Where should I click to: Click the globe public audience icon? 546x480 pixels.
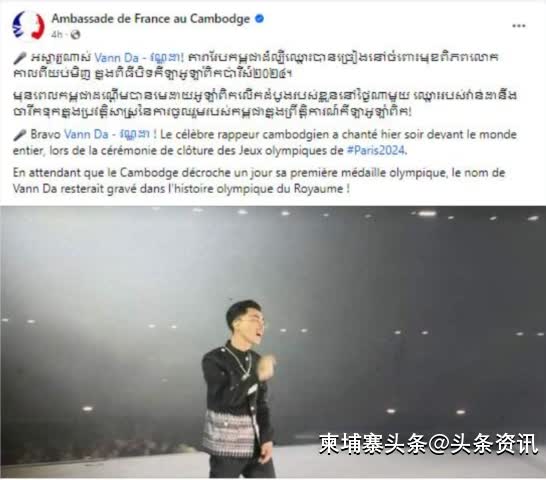click(x=76, y=35)
